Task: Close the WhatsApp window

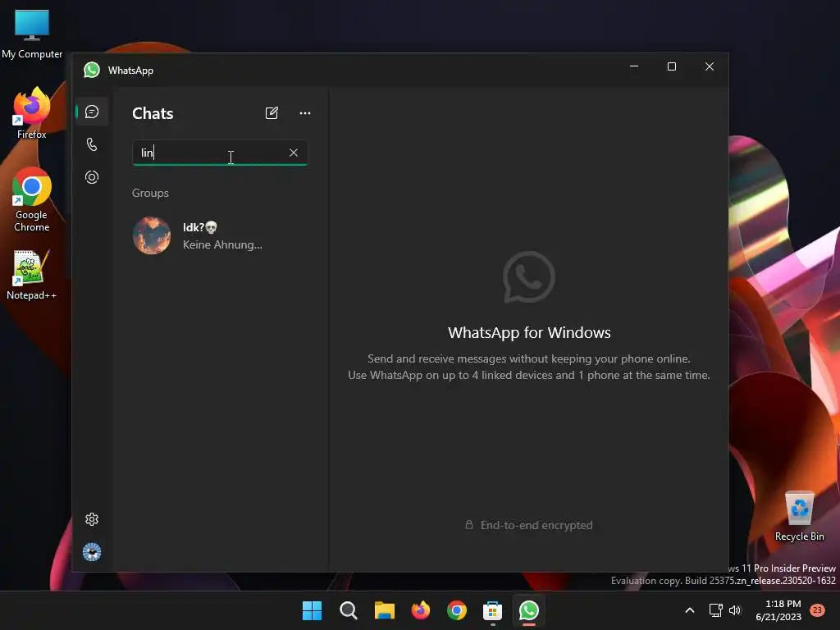Action: coord(710,66)
